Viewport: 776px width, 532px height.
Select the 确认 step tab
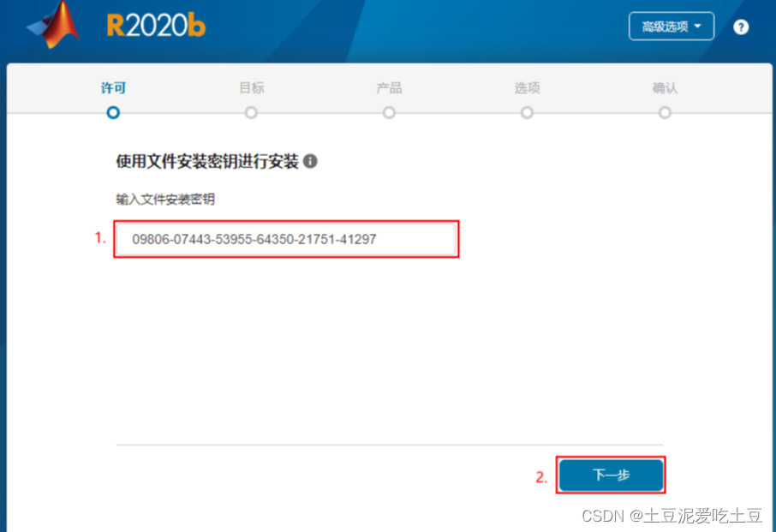665,88
